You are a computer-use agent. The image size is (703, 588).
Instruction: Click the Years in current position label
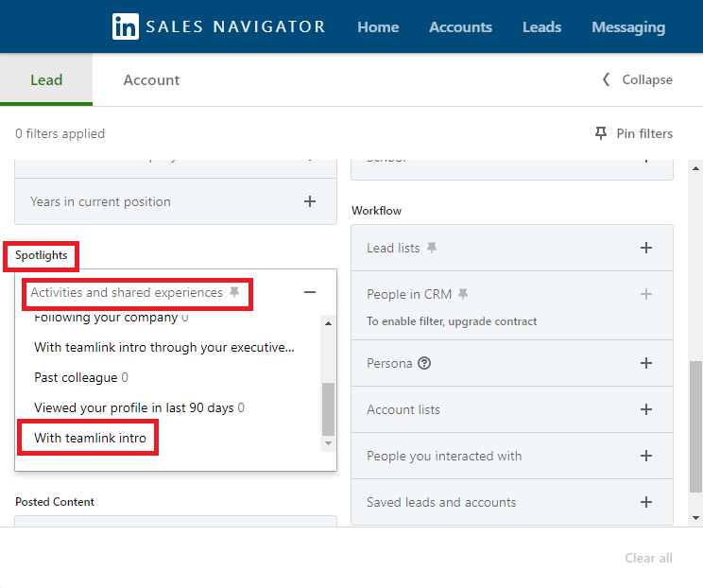click(x=100, y=202)
